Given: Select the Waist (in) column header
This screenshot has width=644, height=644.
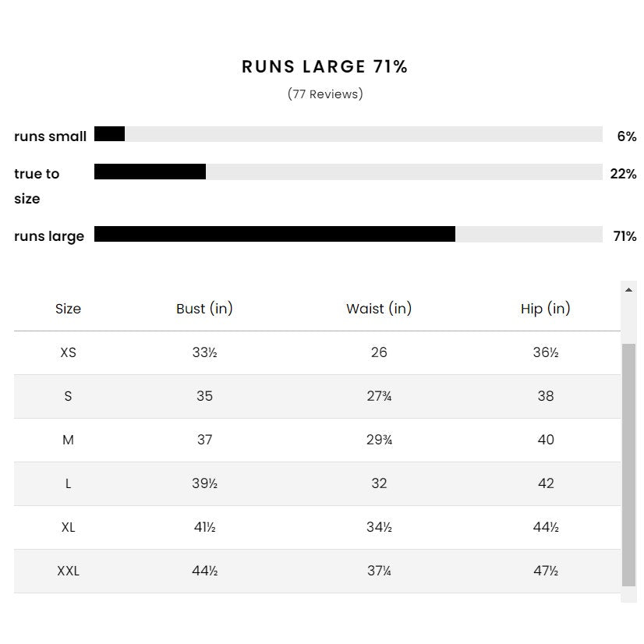Looking at the screenshot, I should coord(379,309).
